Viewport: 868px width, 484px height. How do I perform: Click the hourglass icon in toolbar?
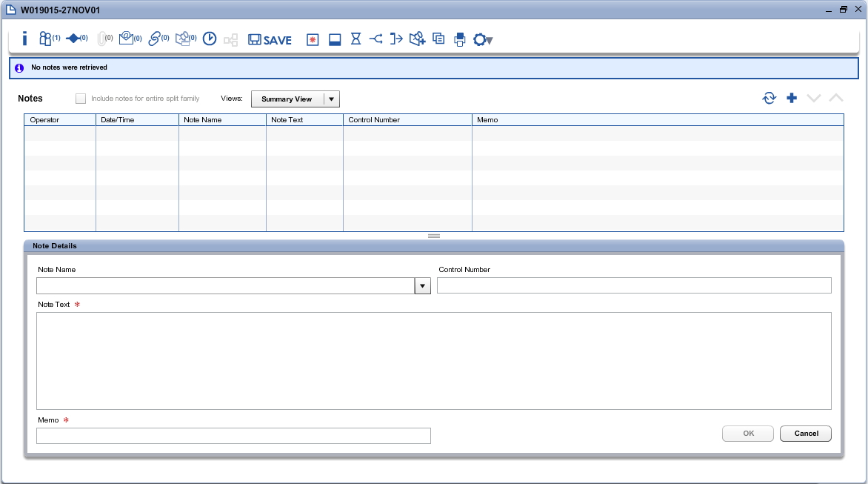(355, 39)
